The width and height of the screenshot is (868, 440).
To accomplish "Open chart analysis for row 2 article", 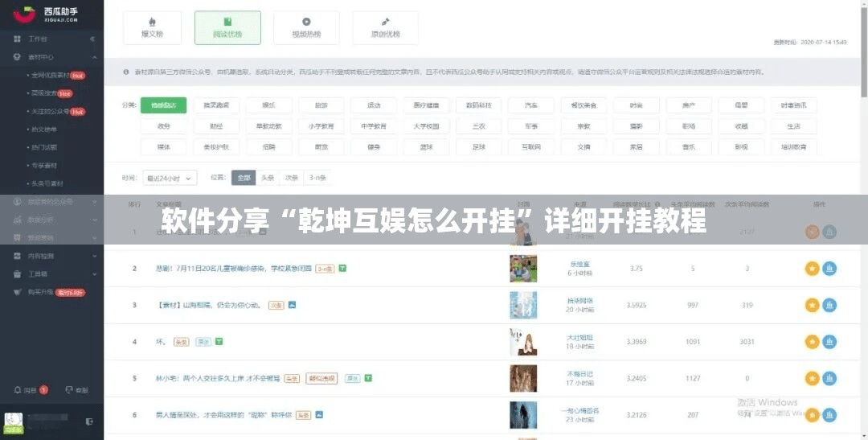I will click(x=829, y=269).
